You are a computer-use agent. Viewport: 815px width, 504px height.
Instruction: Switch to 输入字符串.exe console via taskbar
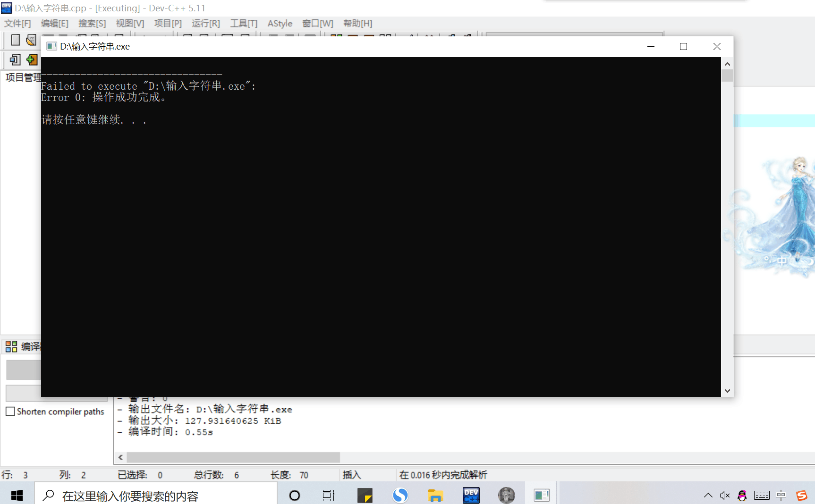[x=542, y=495]
